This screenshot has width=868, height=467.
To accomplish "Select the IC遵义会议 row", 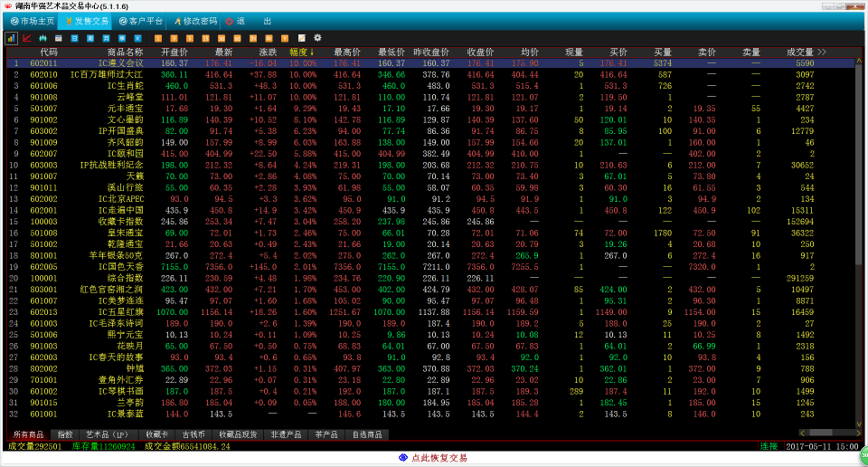I will (x=120, y=63).
